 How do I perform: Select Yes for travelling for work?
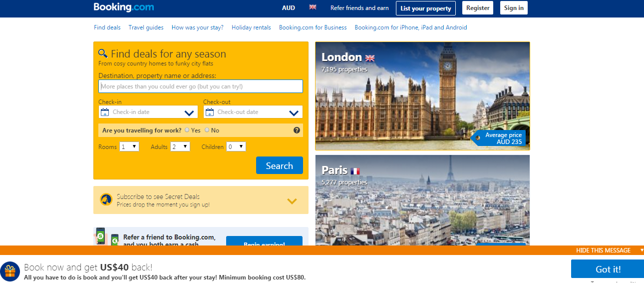pos(187,130)
